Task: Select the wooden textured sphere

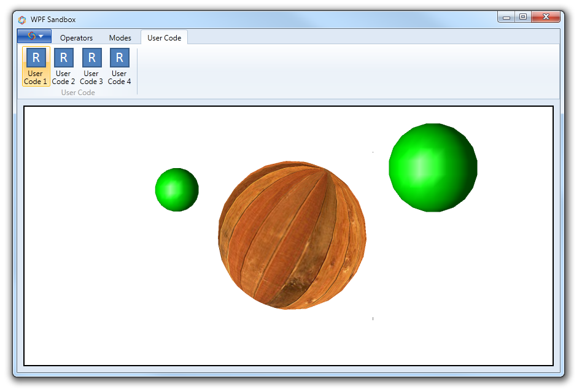Action: (292, 236)
